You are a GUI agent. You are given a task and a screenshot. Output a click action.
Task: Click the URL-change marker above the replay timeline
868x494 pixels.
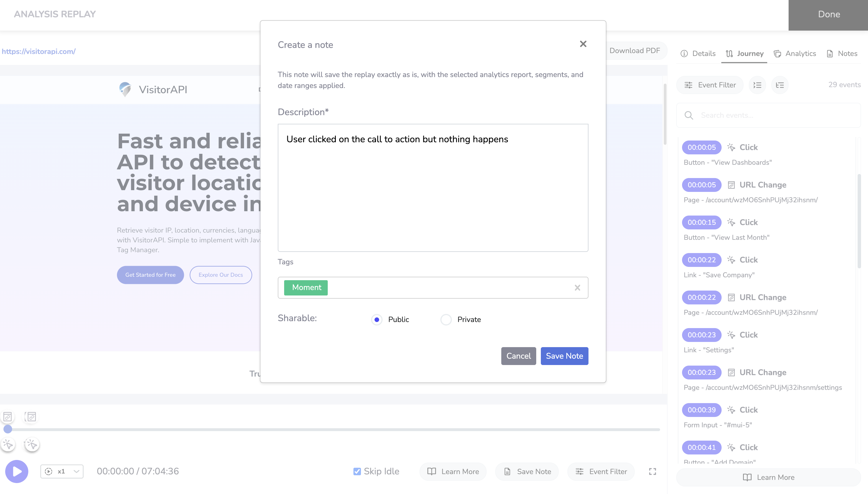point(8,417)
